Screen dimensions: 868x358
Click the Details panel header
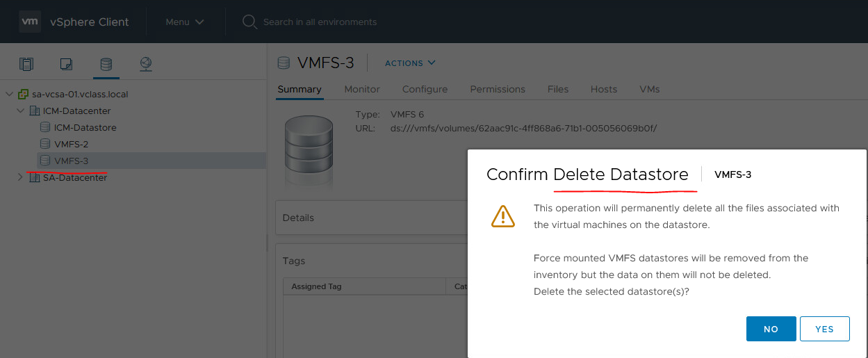pyautogui.click(x=298, y=218)
